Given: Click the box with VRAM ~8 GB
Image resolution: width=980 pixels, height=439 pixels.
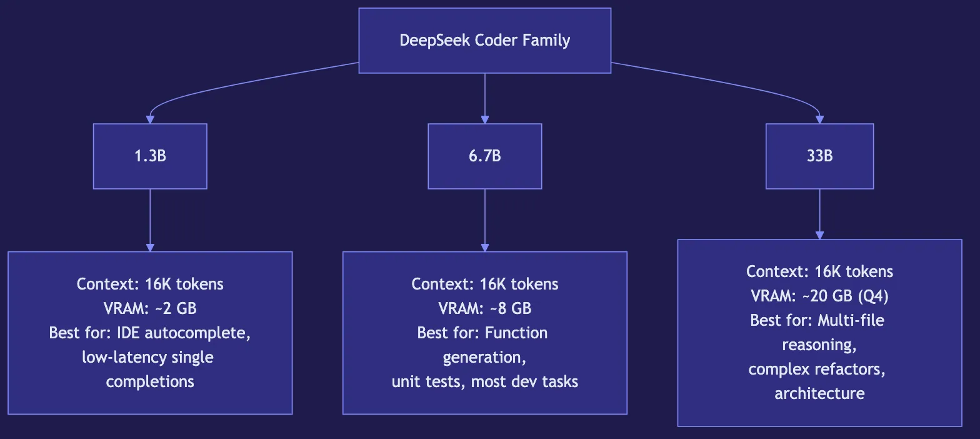Looking at the screenshot, I should (x=484, y=333).
